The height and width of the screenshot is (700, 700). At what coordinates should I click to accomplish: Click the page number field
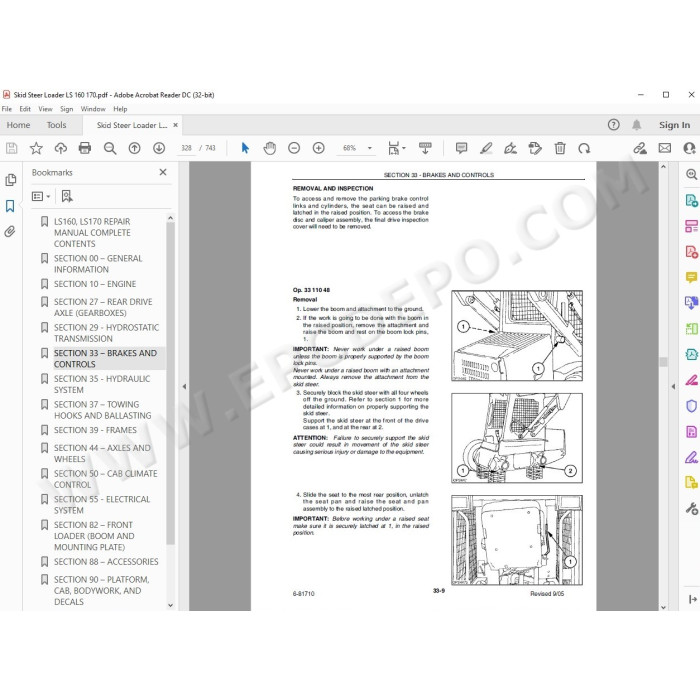[x=187, y=148]
